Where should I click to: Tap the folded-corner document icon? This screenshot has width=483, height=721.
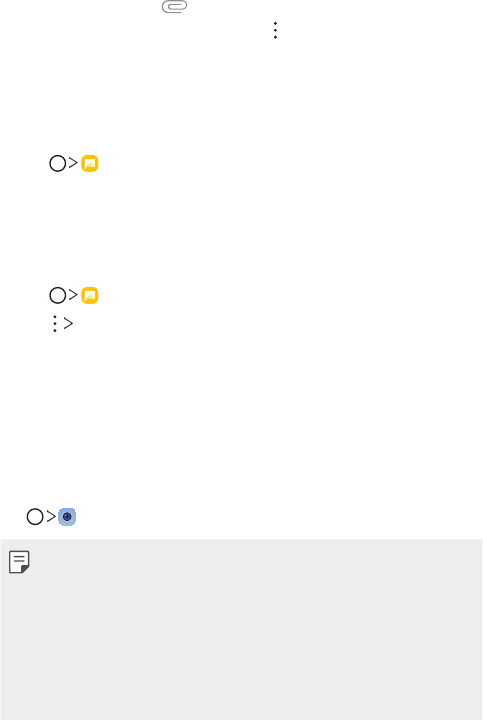(19, 562)
